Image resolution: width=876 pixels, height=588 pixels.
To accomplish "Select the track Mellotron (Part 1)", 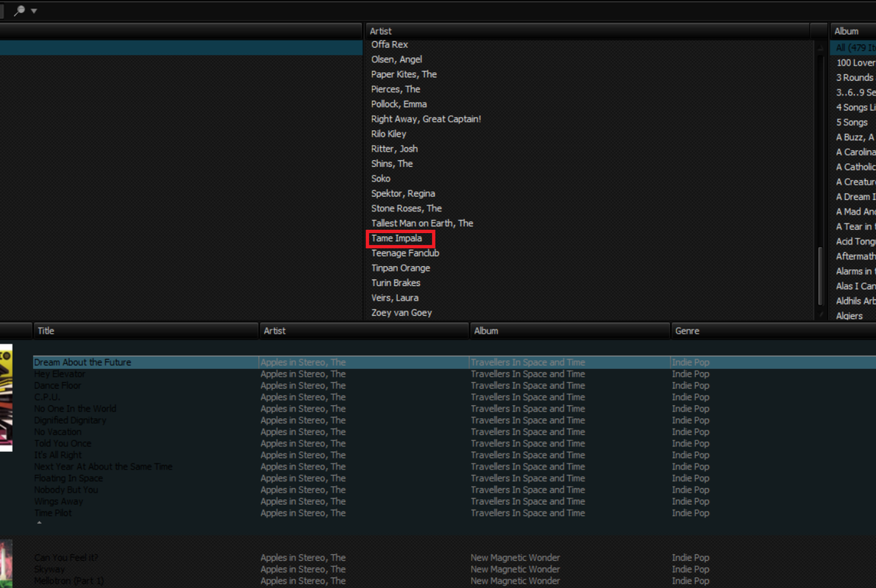I will [68, 581].
